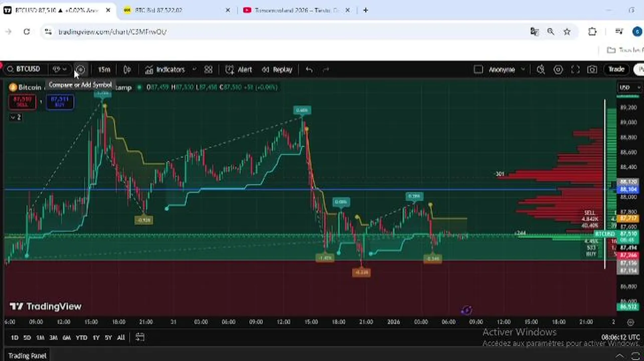644x361 pixels.
Task: Click the red SELL price button
Action: pyautogui.click(x=22, y=102)
